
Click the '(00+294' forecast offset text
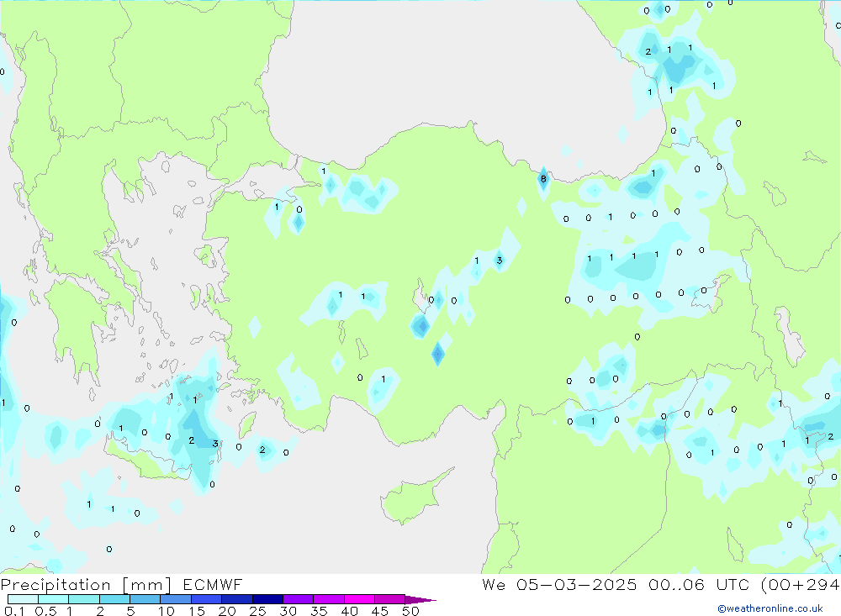click(800, 585)
